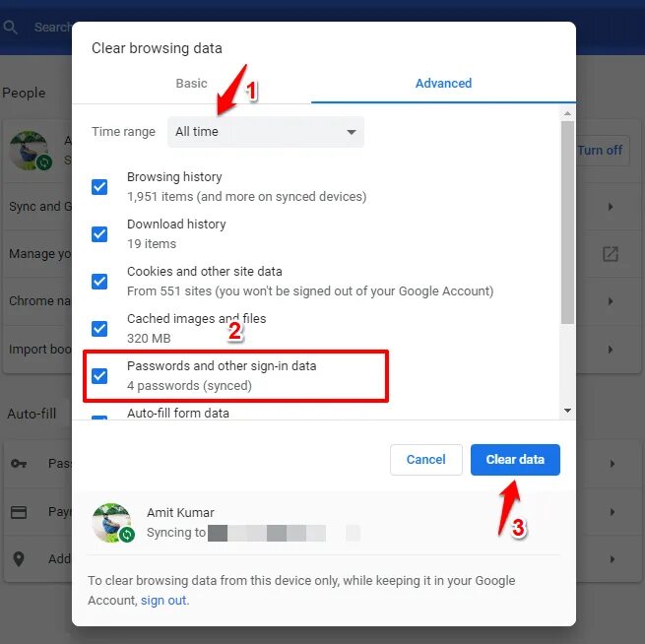The image size is (645, 644).
Task: Click the key icon for Passwords
Action: click(19, 464)
